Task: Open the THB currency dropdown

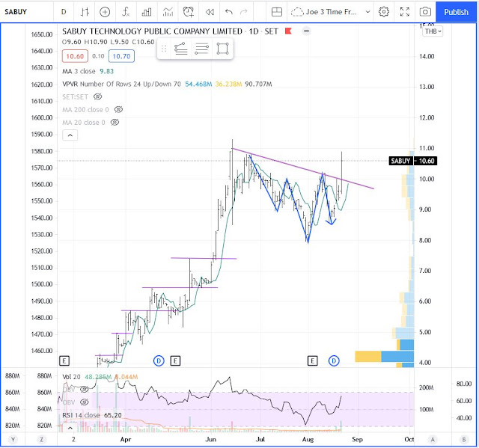Action: 433,31
